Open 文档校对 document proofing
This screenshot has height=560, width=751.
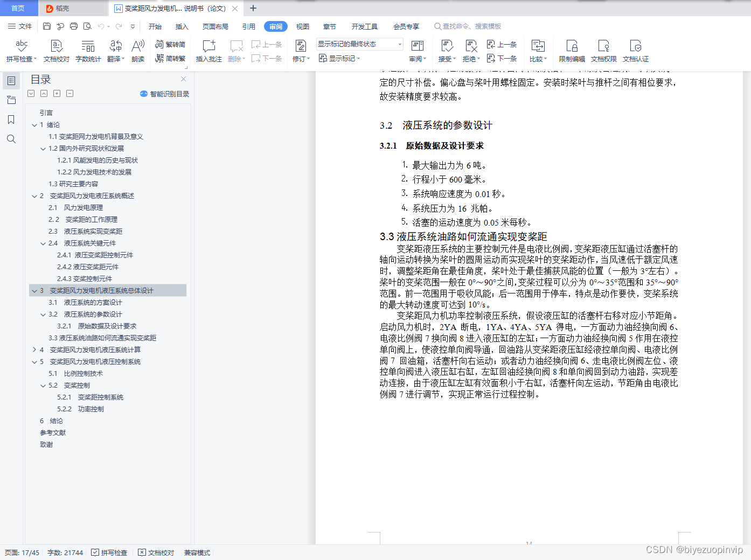(55, 50)
